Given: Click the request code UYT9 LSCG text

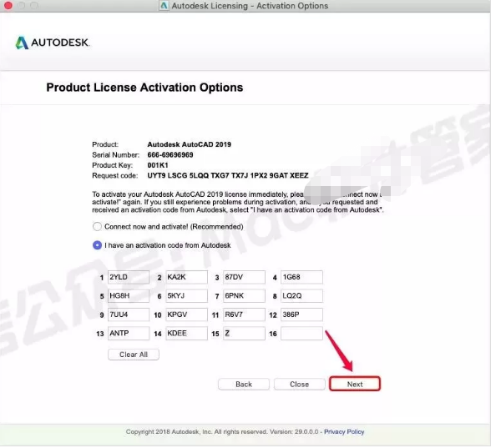Looking at the screenshot, I should pos(228,176).
